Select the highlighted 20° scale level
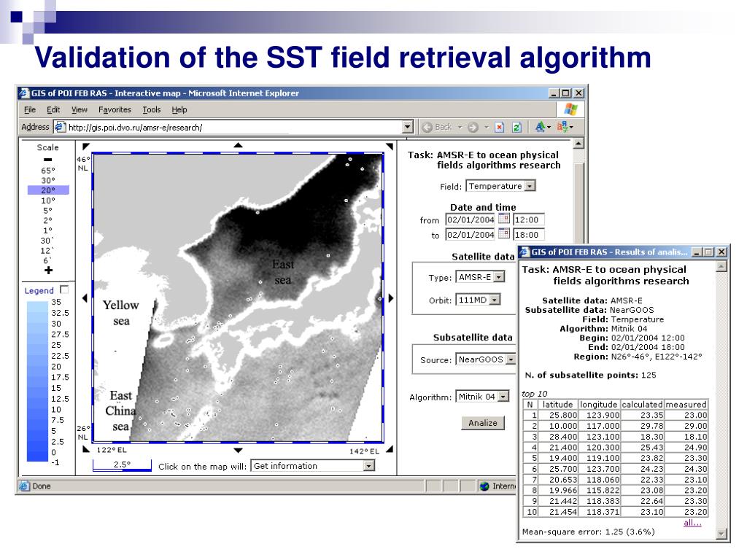Screen dimensions: 747x560 point(48,190)
